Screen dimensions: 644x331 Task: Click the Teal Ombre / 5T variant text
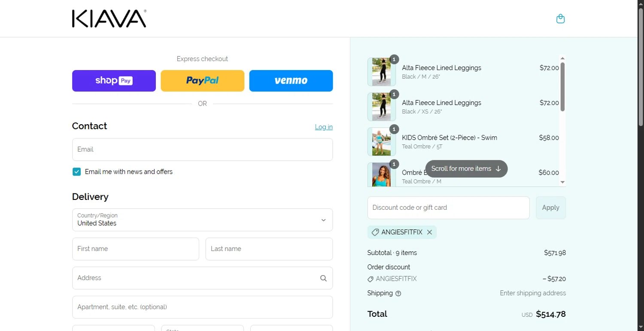[422, 147]
